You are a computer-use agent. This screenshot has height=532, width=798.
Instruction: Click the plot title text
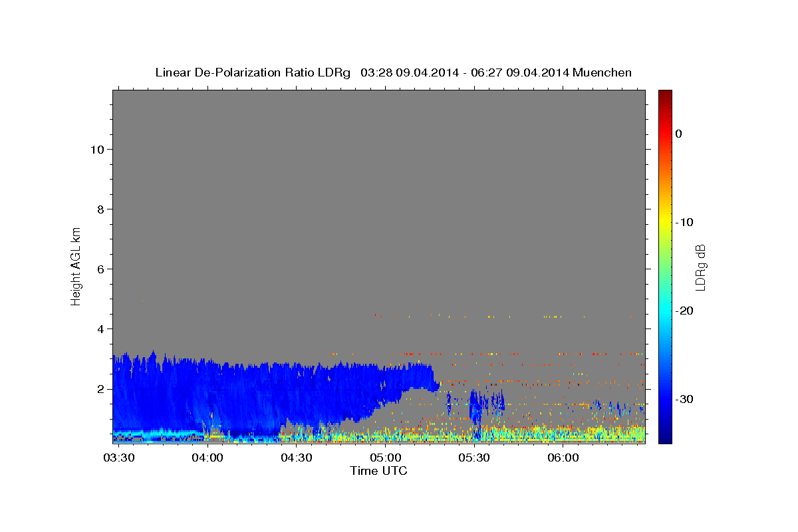coord(393,72)
